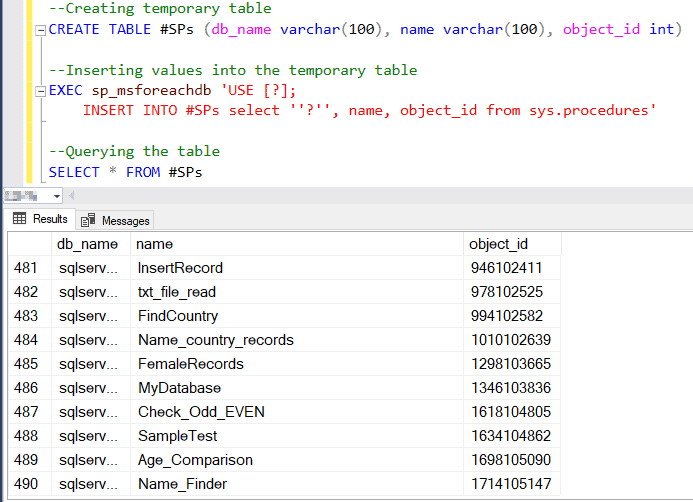Click the txt_file_read cell

point(297,292)
